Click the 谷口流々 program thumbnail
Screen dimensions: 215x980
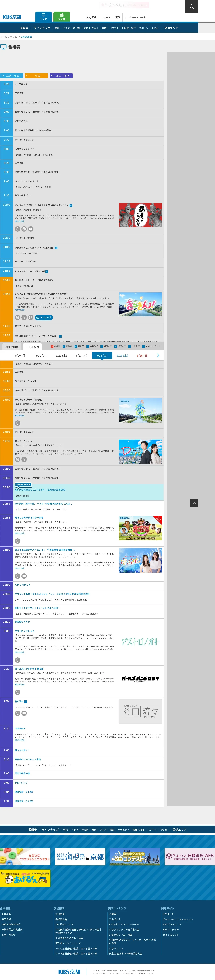[140, 711]
